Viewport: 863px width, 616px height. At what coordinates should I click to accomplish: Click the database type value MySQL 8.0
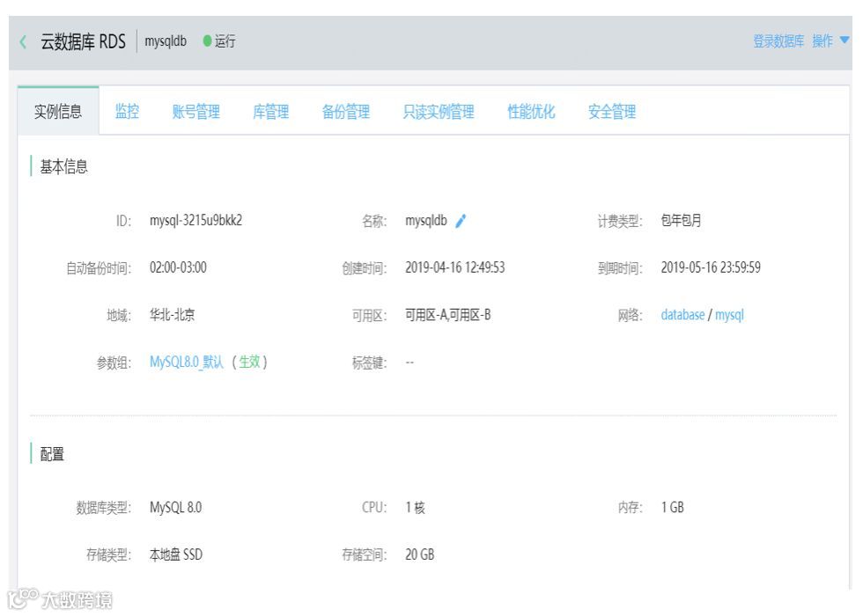pos(175,507)
